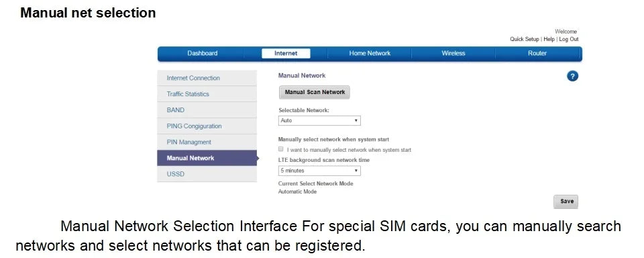Open the BAND sidebar item

pos(207,110)
